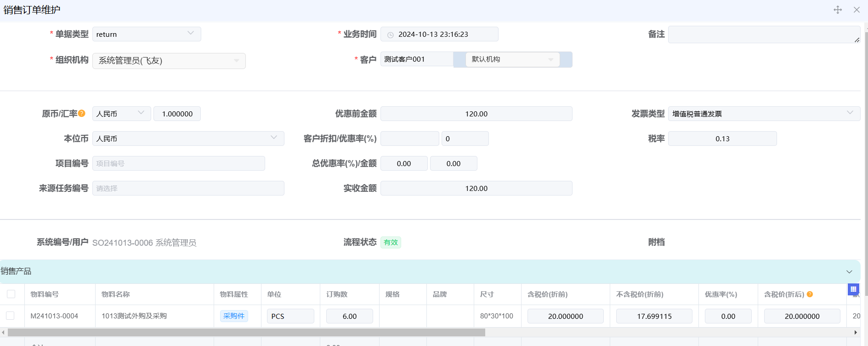Click the 总优惠率 percent field
The height and width of the screenshot is (346, 868).
pos(404,163)
